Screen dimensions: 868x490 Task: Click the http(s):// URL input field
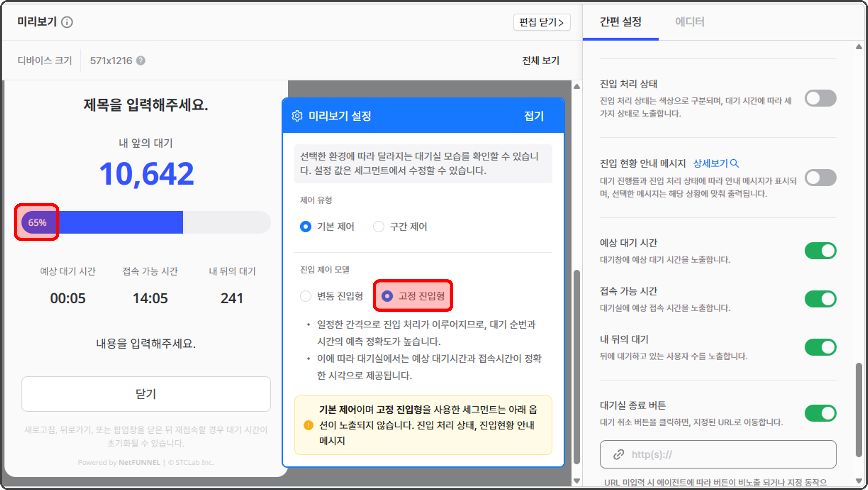[708, 454]
